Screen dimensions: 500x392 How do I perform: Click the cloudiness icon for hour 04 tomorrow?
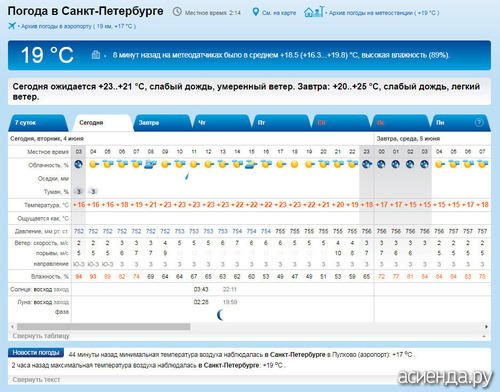[x=439, y=164]
